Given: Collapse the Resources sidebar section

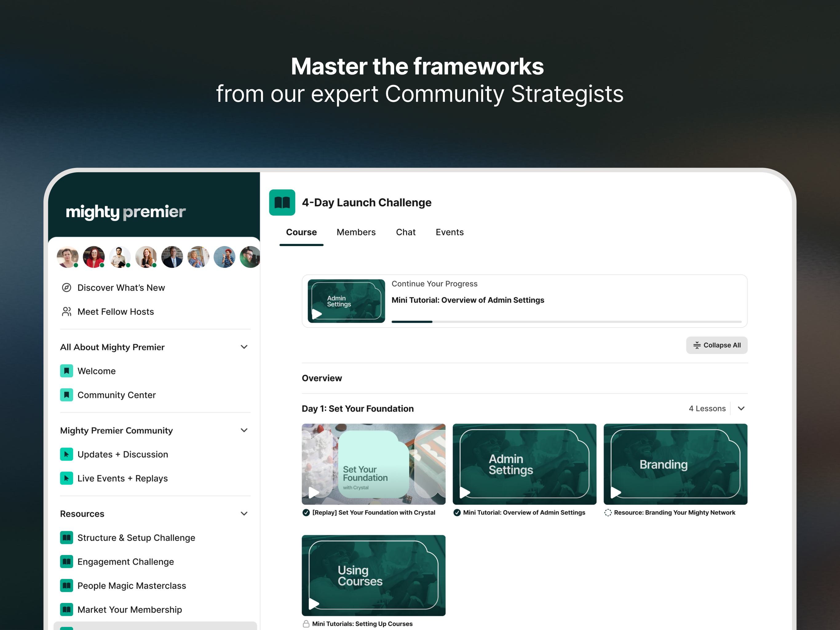Looking at the screenshot, I should pyautogui.click(x=244, y=514).
